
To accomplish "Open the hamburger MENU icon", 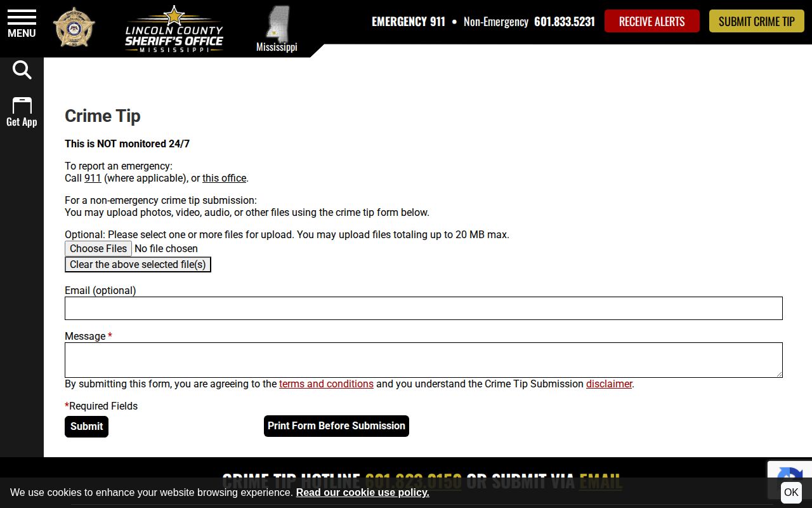I will (x=22, y=24).
